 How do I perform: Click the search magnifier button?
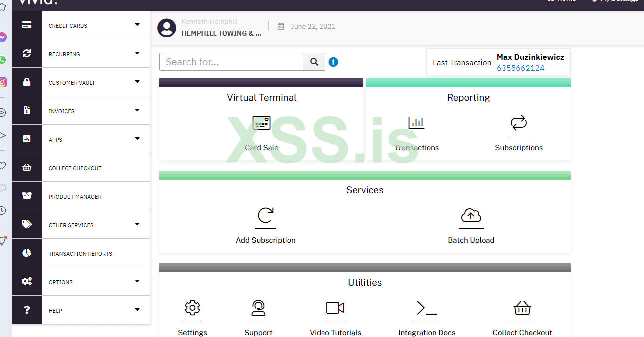[x=314, y=62]
